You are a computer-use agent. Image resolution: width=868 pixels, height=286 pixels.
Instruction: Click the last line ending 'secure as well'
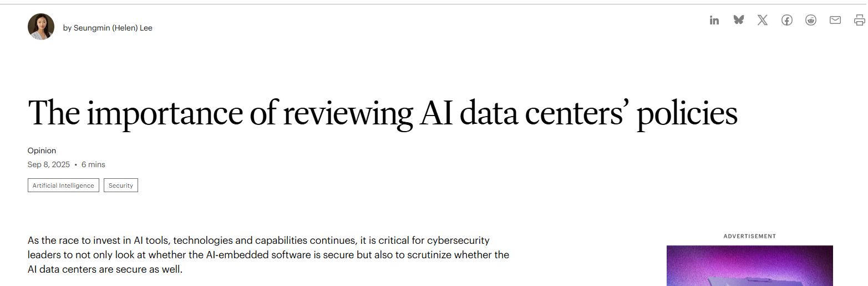pos(105,269)
